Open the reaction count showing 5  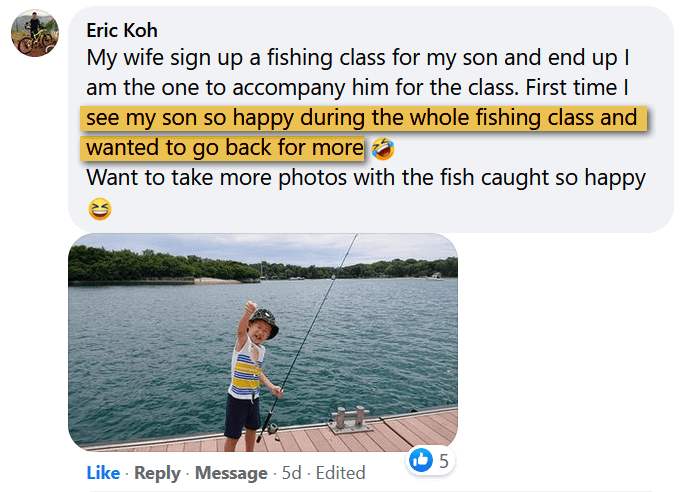click(x=443, y=461)
